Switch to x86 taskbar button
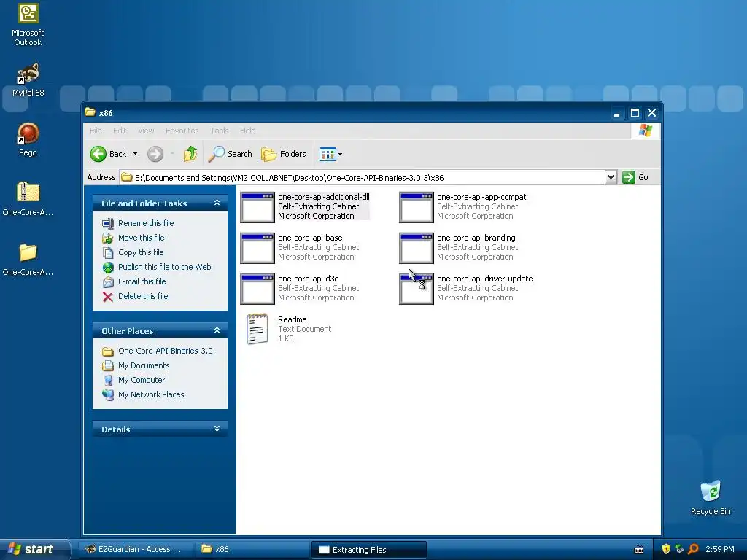Screen dimensions: 747x560 252,549
